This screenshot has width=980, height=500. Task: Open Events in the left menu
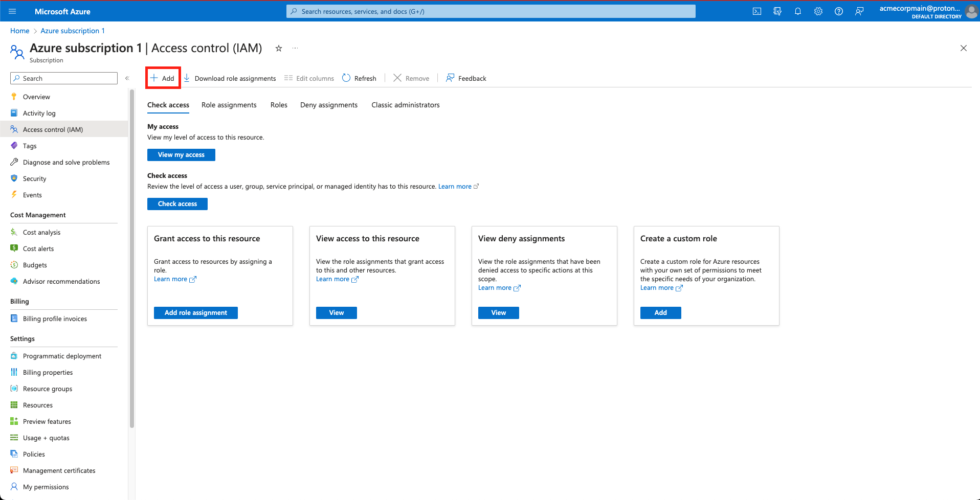[x=64, y=195]
